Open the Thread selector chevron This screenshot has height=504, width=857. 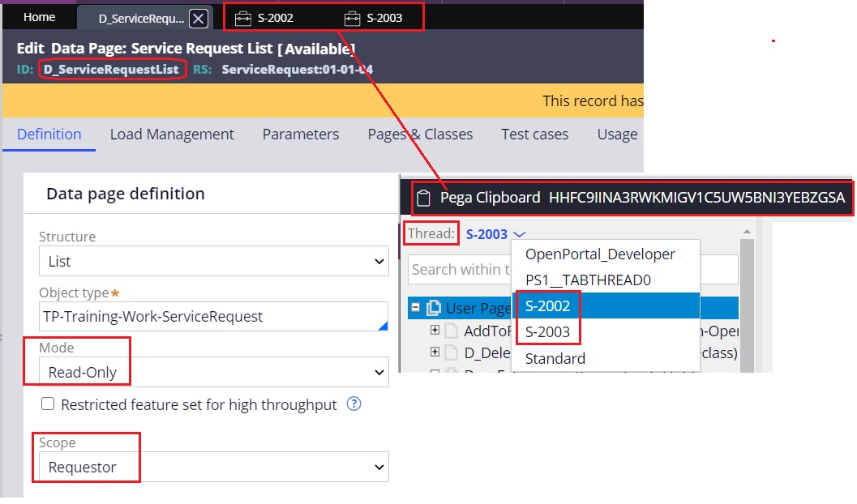point(517,234)
